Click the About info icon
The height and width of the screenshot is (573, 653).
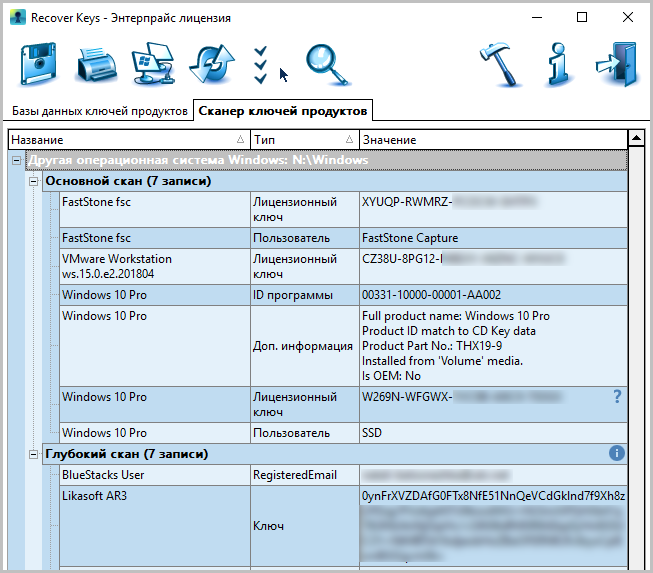[x=558, y=64]
